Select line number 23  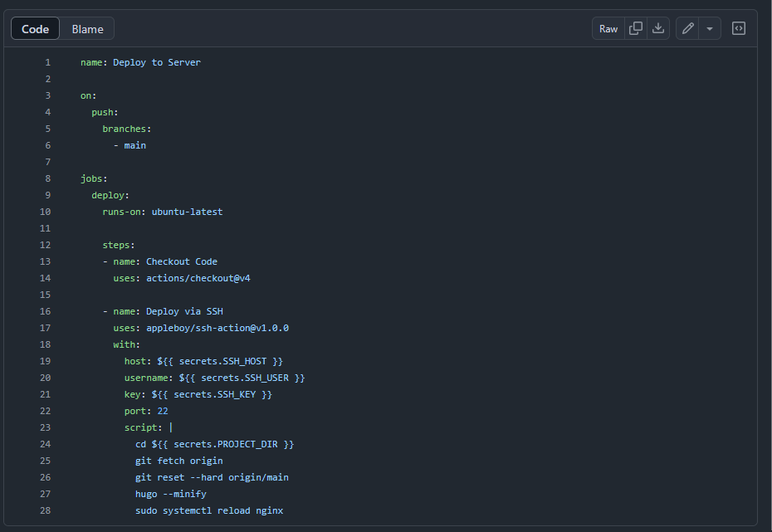coord(46,427)
